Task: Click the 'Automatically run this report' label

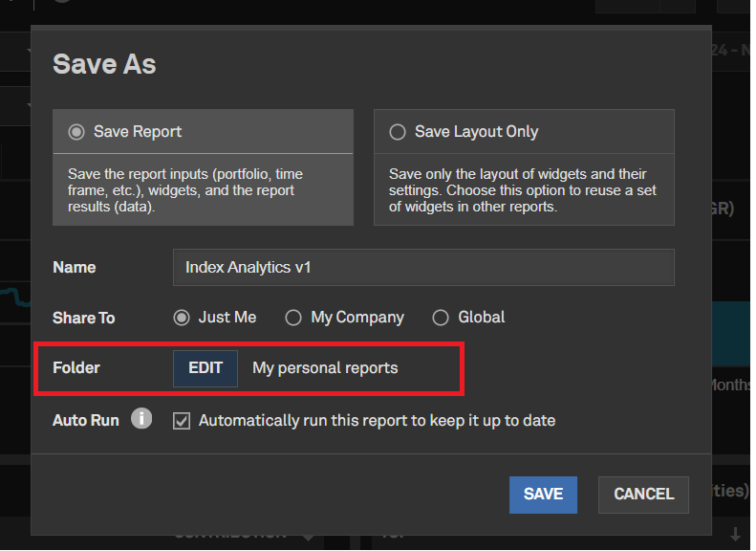Action: [377, 420]
